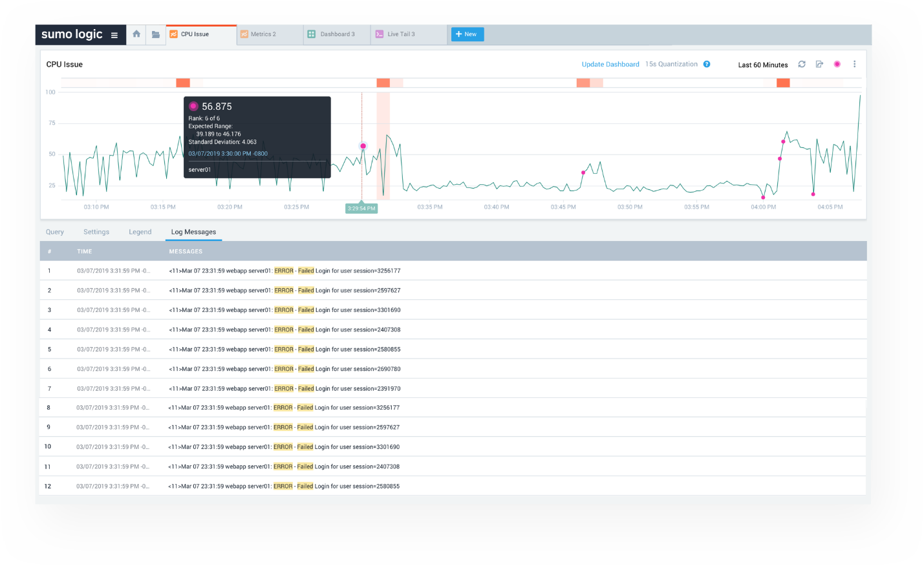Viewport: 924px width, 566px height.
Task: Click the CPU Issue tab's metrics chart icon
Action: [172, 34]
